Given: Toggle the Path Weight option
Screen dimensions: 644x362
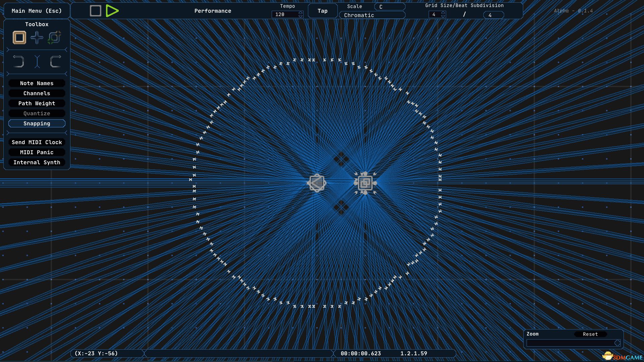Looking at the screenshot, I should 37,103.
